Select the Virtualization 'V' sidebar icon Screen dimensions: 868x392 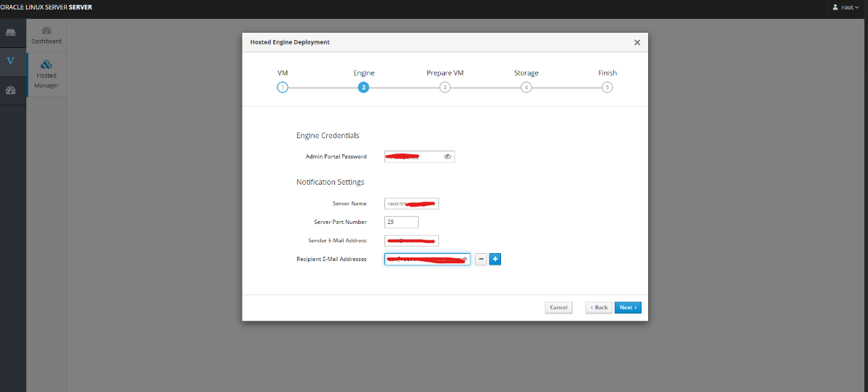(11, 61)
